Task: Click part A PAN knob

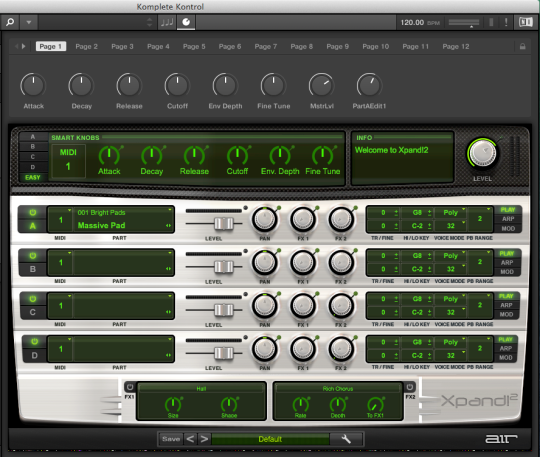Action: (264, 220)
